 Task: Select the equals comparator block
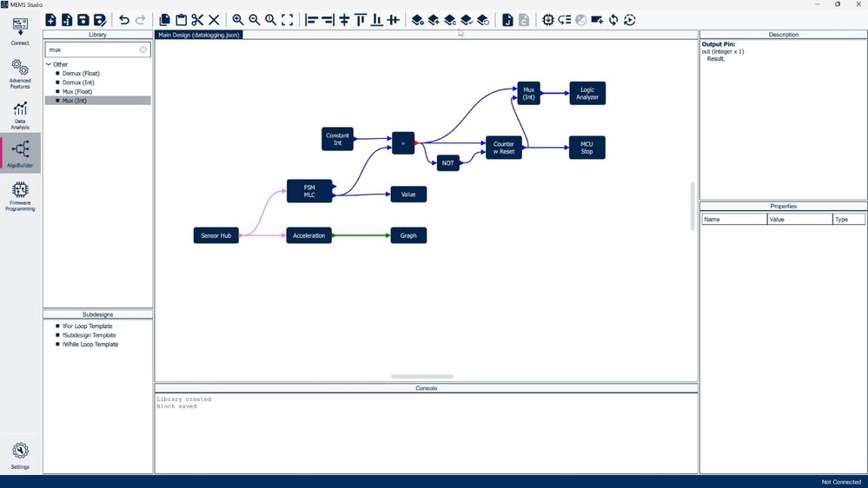(x=403, y=143)
